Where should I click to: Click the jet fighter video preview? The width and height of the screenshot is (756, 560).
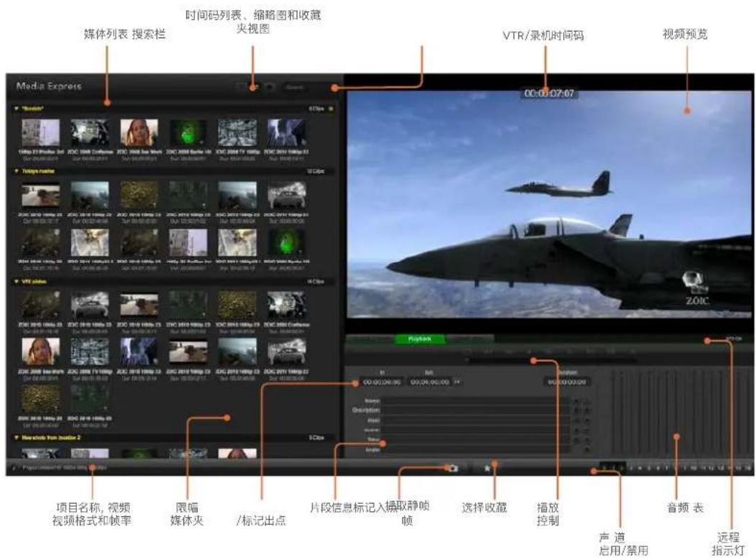point(549,204)
